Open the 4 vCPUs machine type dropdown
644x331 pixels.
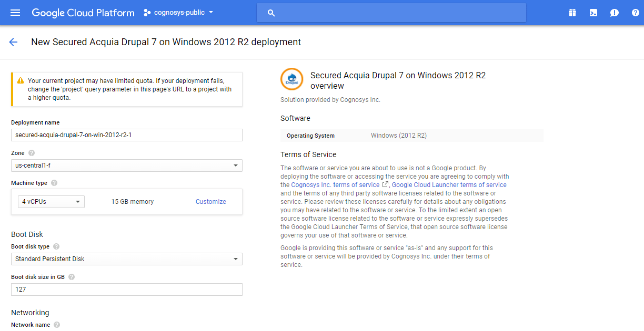click(51, 202)
